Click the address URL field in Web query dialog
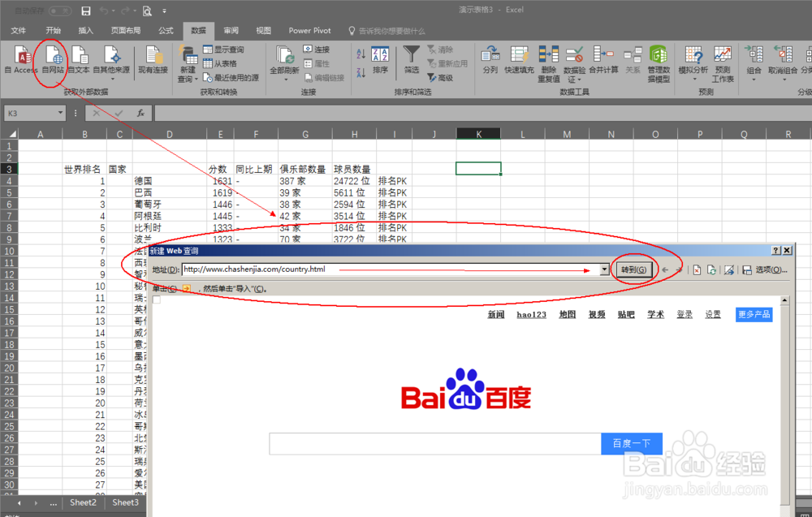Image resolution: width=812 pixels, height=517 pixels. point(391,269)
